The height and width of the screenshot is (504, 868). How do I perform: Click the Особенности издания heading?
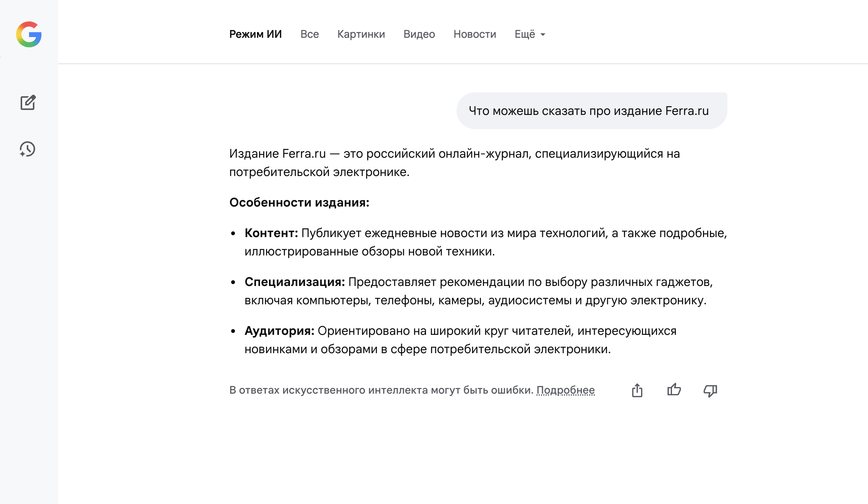coord(299,202)
